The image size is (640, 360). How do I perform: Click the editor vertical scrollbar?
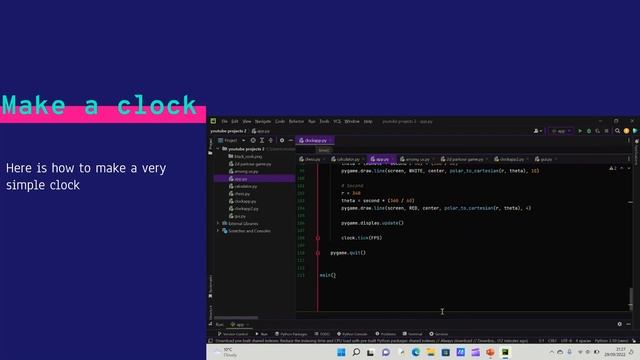tap(631, 298)
